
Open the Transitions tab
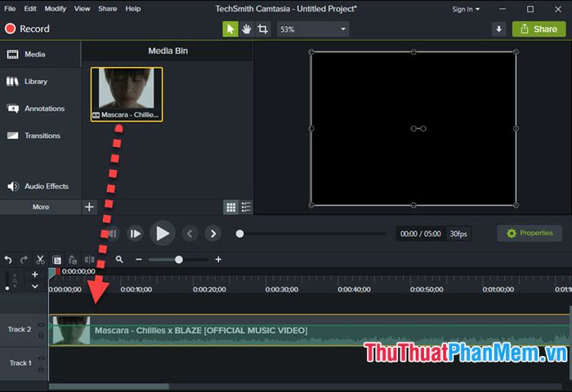click(40, 136)
